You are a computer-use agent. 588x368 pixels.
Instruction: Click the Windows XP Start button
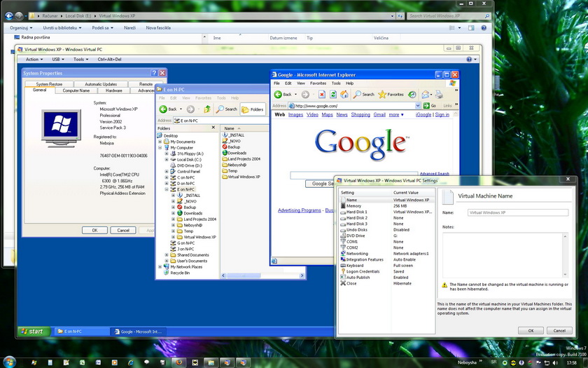click(x=32, y=331)
